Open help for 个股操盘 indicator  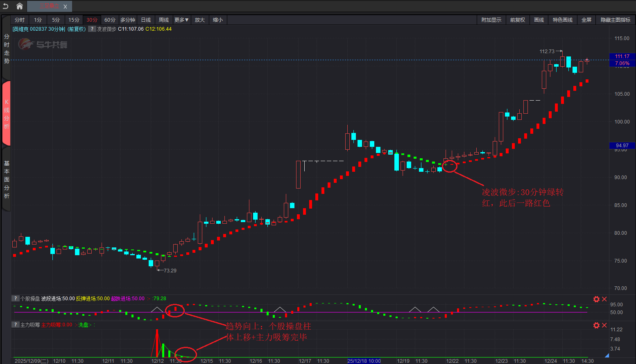point(15,299)
